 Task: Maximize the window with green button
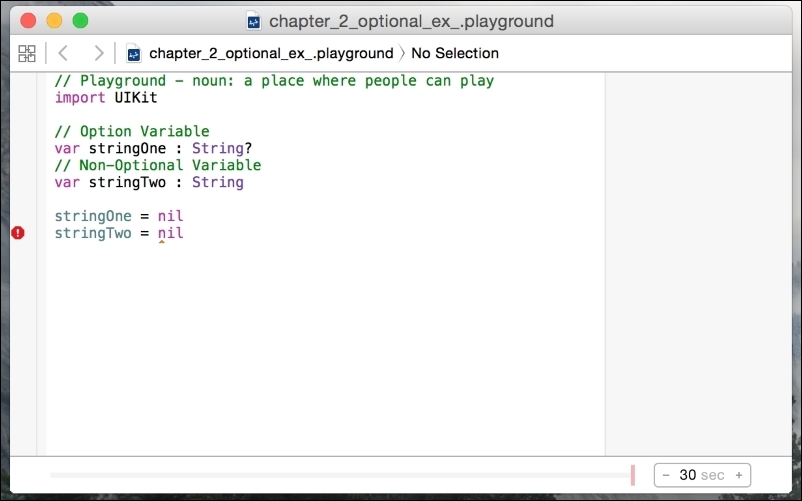(x=80, y=21)
